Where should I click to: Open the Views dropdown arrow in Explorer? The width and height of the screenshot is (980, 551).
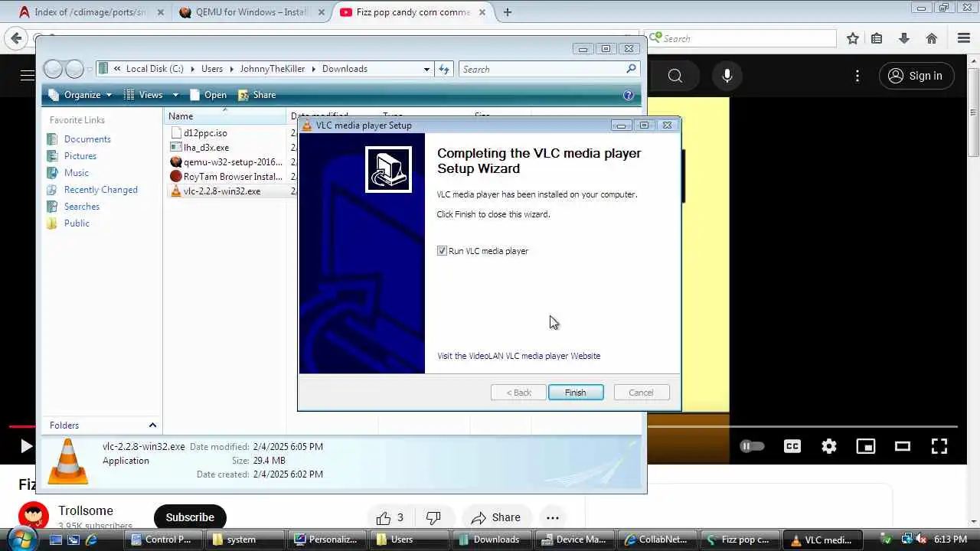[x=175, y=95]
